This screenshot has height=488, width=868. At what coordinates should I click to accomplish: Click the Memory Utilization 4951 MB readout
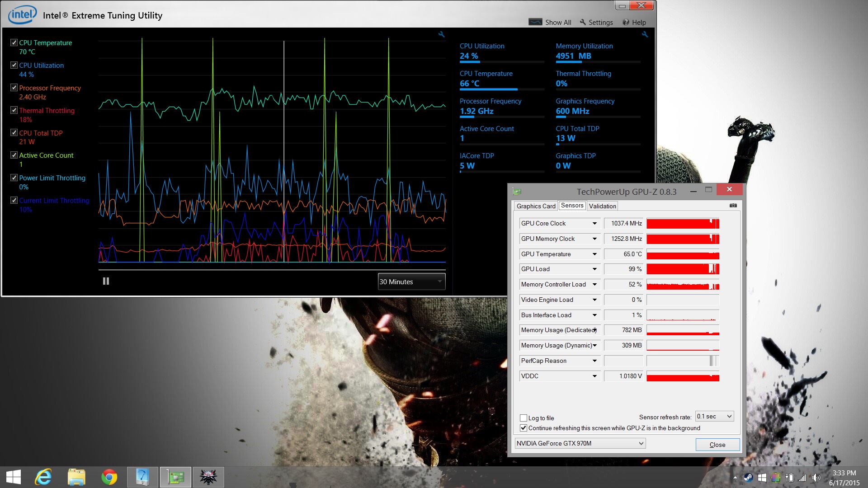point(573,56)
